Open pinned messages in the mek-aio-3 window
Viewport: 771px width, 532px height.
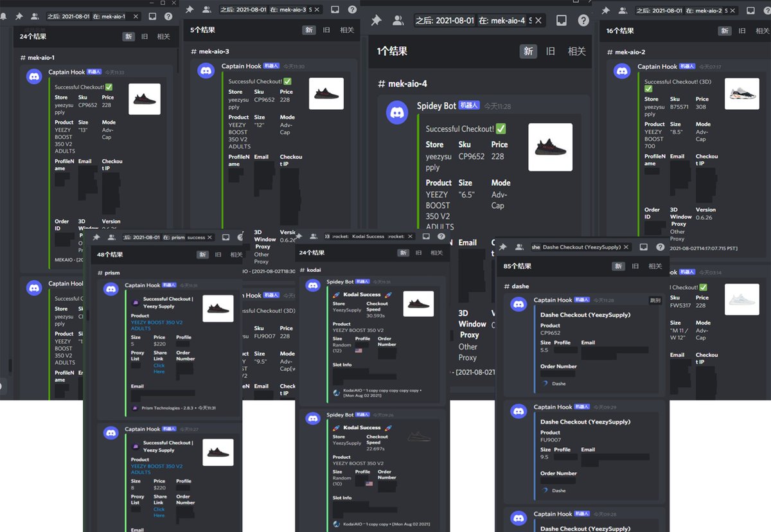[191, 10]
